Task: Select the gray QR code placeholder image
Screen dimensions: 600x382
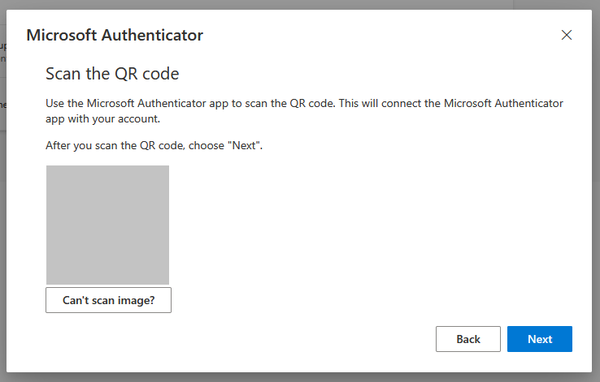Action: (x=108, y=225)
